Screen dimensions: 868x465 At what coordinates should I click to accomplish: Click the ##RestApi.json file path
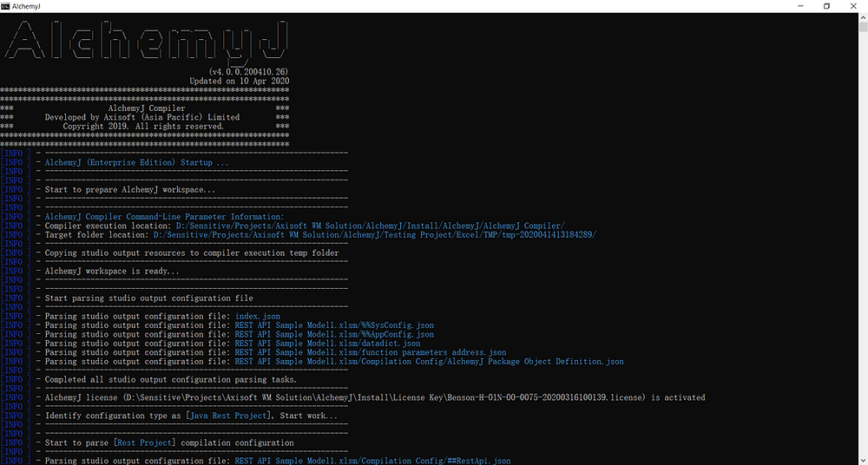tap(372, 462)
